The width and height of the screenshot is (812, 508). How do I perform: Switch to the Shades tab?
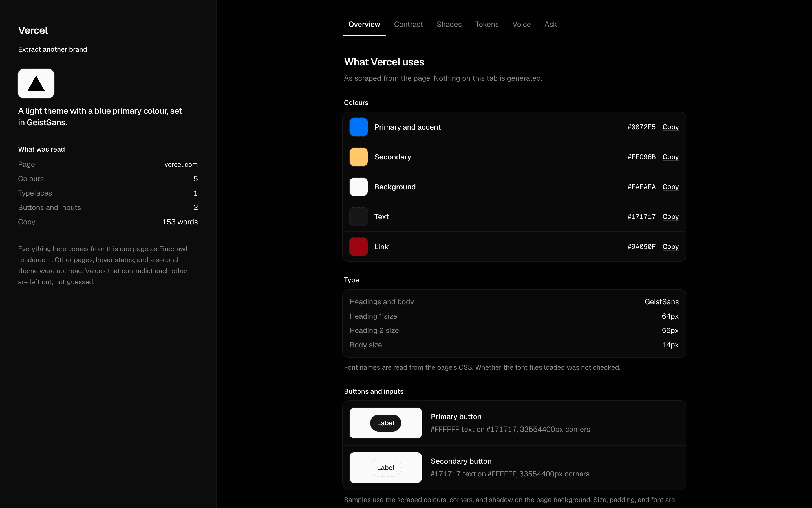[449, 25]
